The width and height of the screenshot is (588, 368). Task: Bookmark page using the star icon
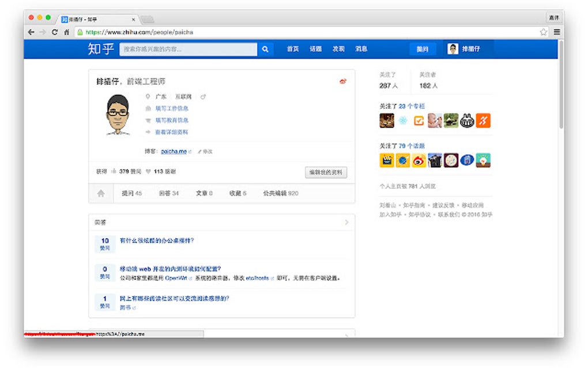coord(544,32)
